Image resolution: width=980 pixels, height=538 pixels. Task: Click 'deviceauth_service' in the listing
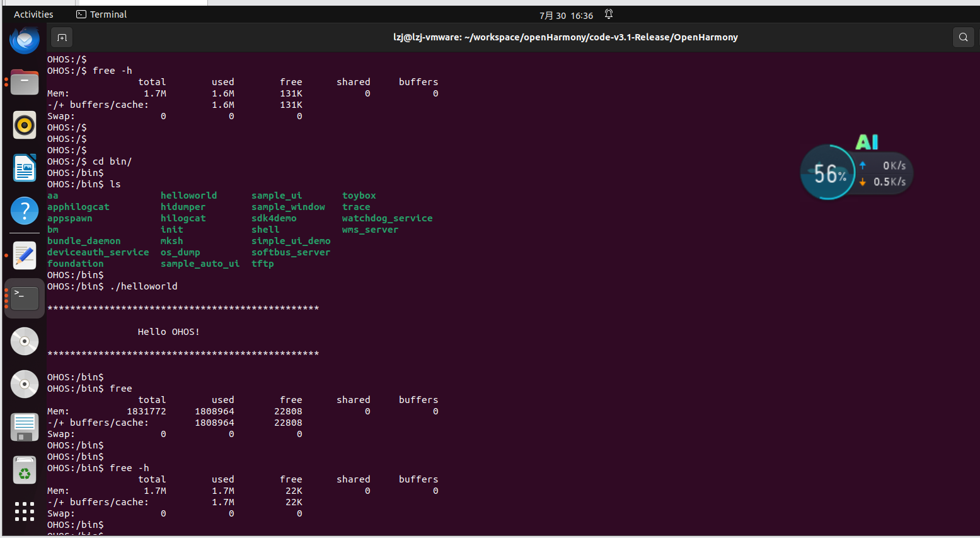(98, 252)
